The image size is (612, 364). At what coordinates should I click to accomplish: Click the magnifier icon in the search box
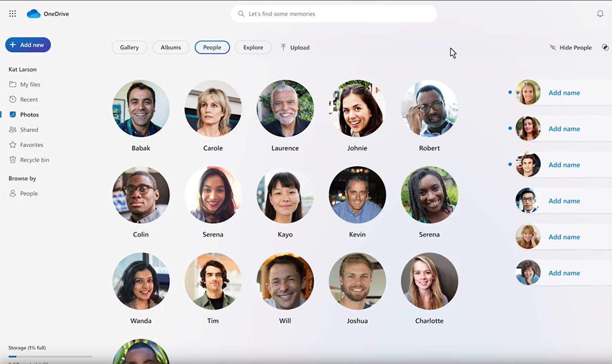[241, 14]
